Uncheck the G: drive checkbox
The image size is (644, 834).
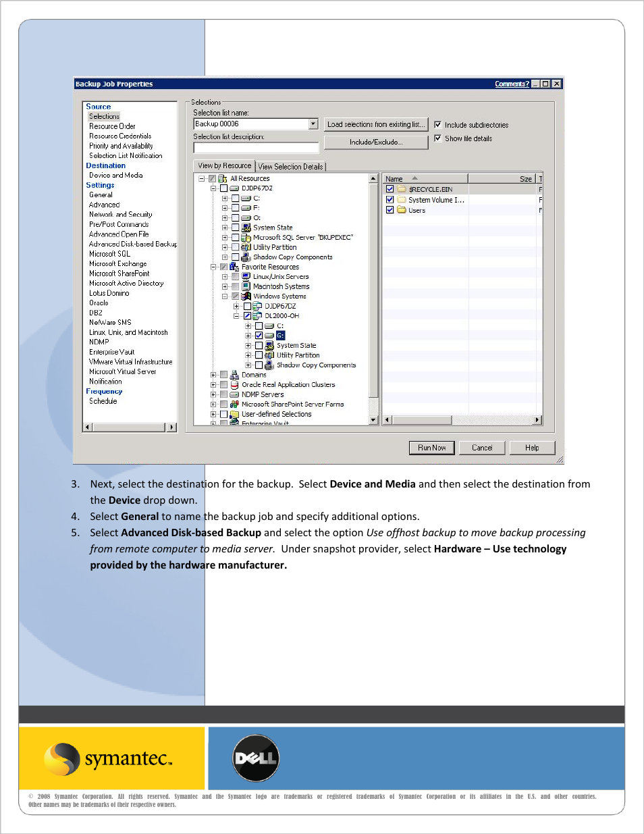[259, 336]
